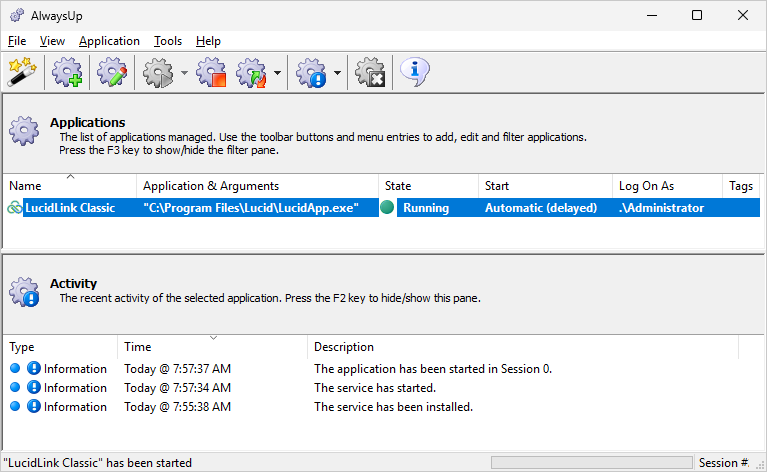Select the LucidLink Classic application row
The height and width of the screenshot is (472, 767).
tap(382, 208)
